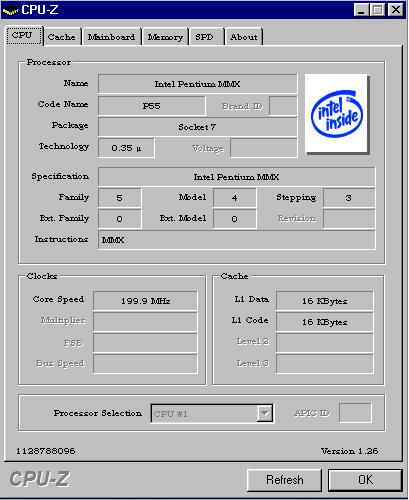Minimize the CPU-Z window

tap(361, 10)
